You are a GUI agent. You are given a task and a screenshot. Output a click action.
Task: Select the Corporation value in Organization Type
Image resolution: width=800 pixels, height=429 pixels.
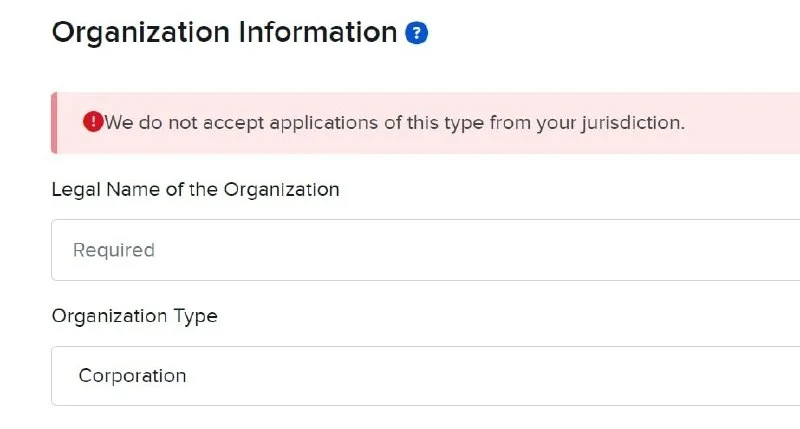[133, 376]
